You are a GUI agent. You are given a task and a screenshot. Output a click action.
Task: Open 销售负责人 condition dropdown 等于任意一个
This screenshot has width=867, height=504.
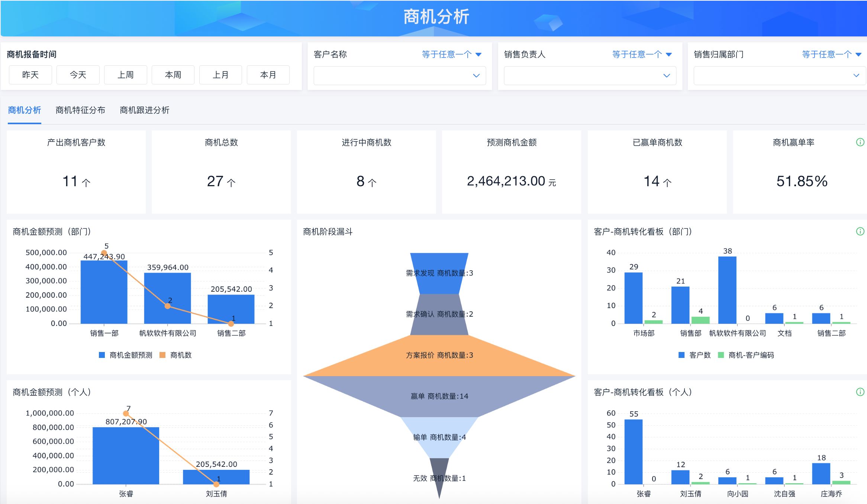(x=642, y=55)
